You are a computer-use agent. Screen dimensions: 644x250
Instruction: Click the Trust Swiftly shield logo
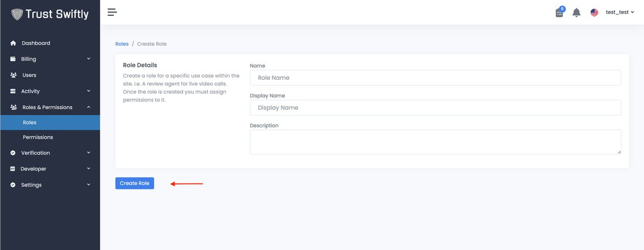(17, 14)
